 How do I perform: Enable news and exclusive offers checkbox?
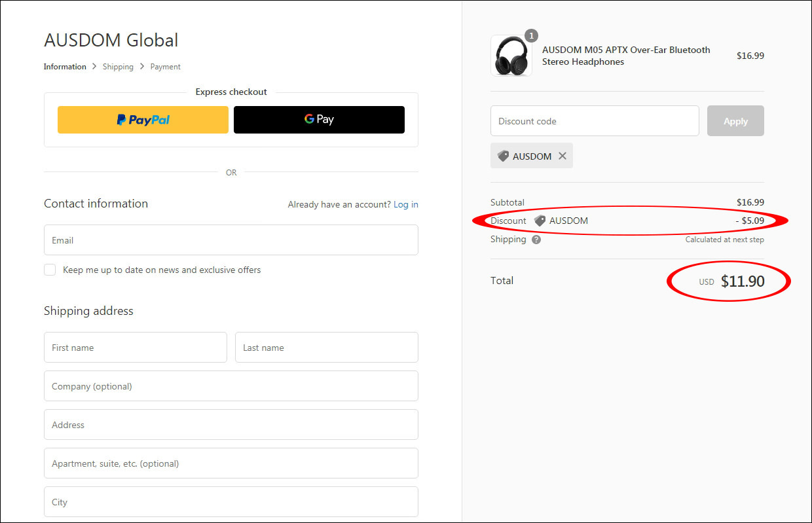50,270
